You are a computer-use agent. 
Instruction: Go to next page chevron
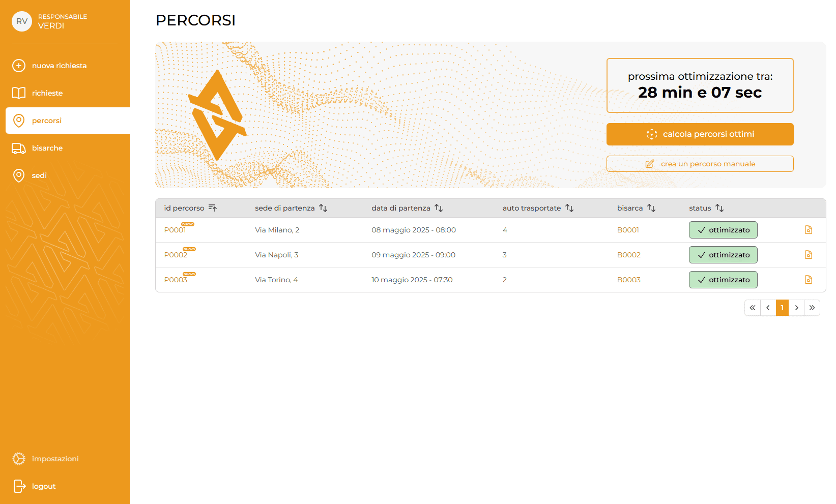pos(796,308)
